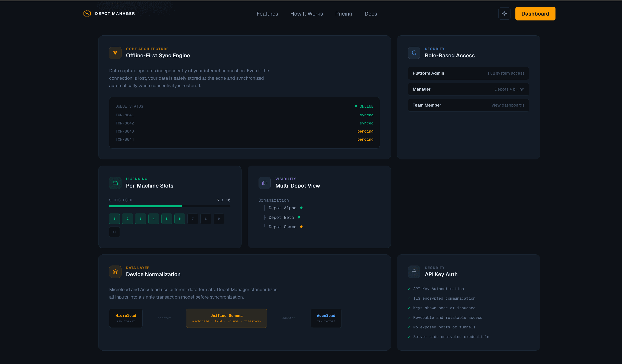This screenshot has height=364, width=622.
Task: Select Depot Beta in the tree
Action: pyautogui.click(x=281, y=217)
